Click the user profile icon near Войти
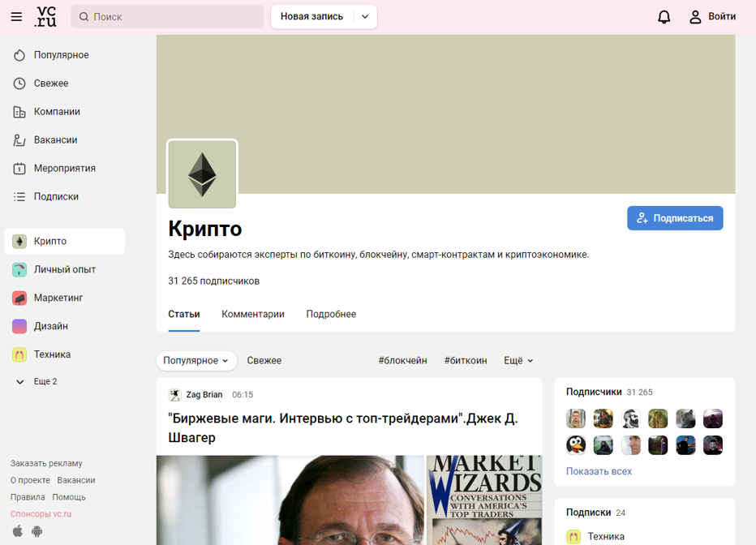756x545 pixels. 695,17
